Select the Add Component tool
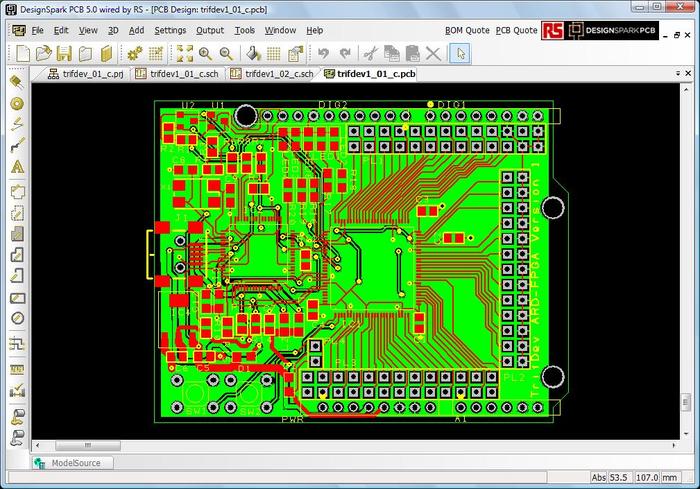The width and height of the screenshot is (700, 489). [17, 82]
